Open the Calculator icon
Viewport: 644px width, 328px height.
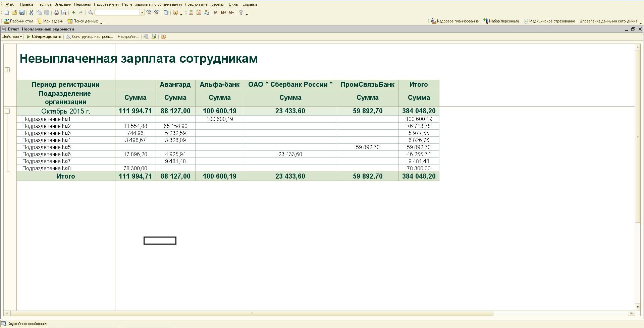pos(191,13)
